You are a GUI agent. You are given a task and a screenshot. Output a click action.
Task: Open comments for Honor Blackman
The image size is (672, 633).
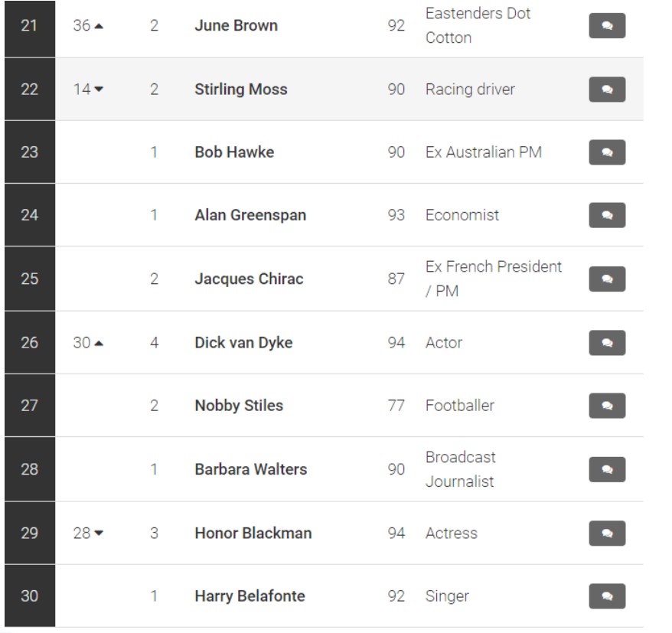pos(607,533)
